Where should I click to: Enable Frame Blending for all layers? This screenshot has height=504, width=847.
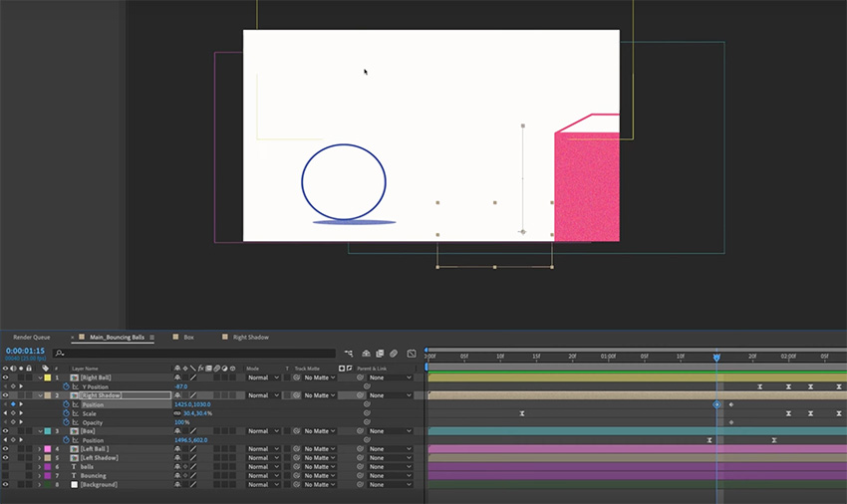coord(380,354)
